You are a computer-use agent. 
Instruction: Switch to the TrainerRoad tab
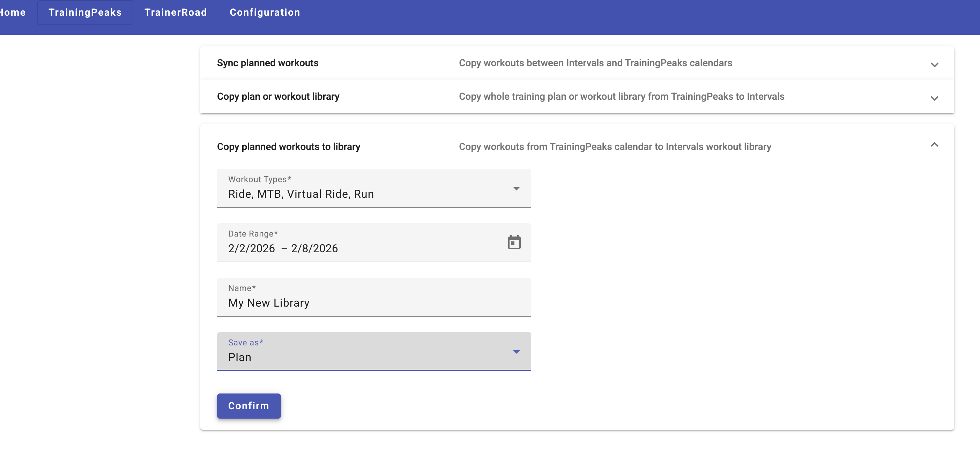(176, 13)
